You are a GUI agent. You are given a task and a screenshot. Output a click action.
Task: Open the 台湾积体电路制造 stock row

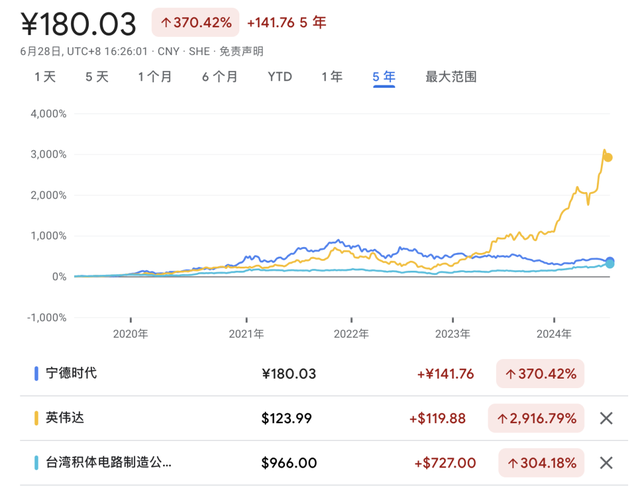tap(109, 463)
